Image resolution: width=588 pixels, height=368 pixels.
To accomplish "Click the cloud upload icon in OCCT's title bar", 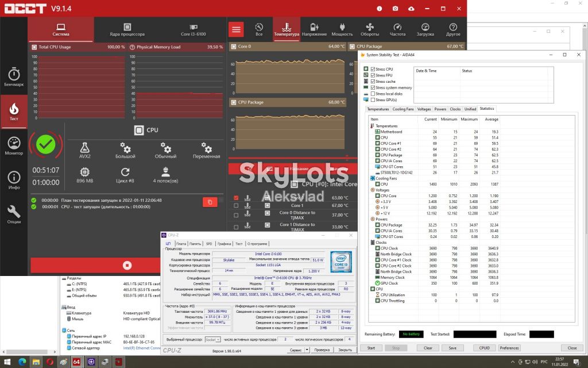I will pos(411,9).
